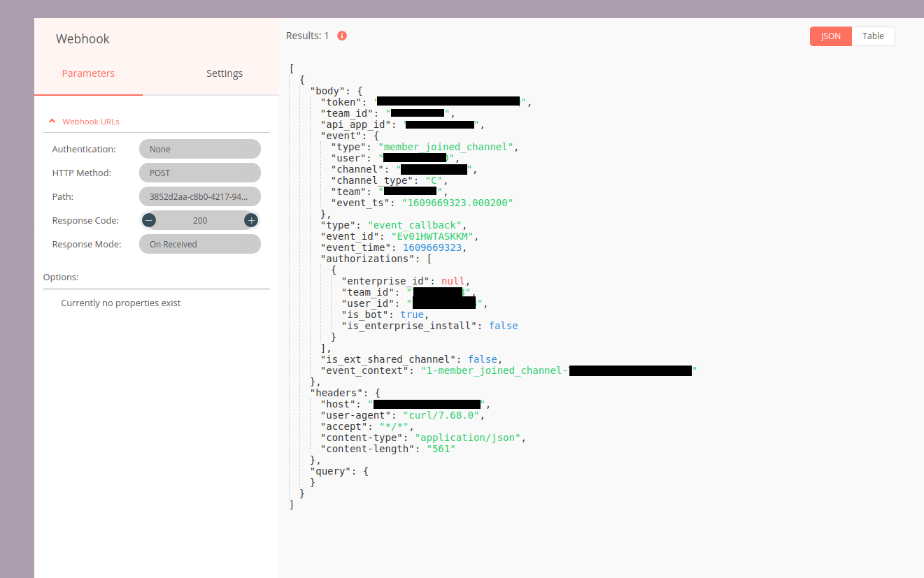
Task: Click the Response Code value 200
Action: (x=200, y=220)
